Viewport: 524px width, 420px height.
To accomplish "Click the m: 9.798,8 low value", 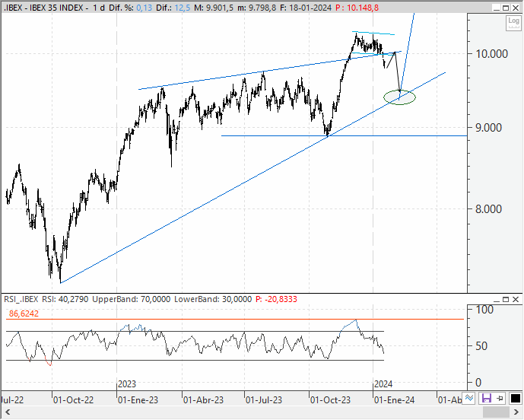I will click(256, 8).
